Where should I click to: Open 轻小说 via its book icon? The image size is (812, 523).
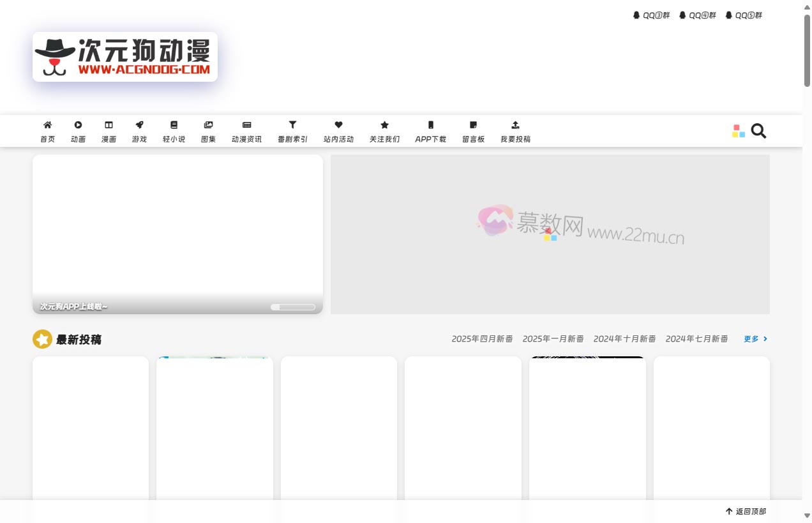174,125
